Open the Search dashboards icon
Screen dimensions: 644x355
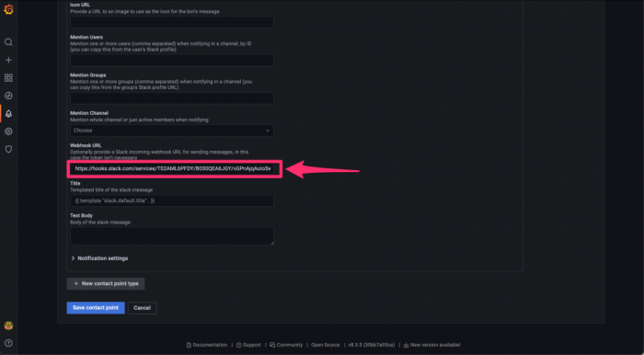8,42
